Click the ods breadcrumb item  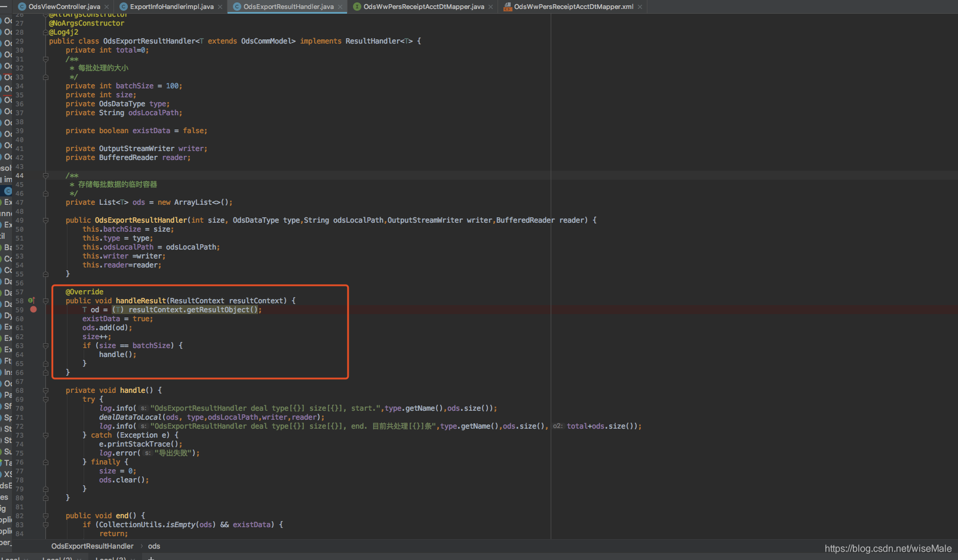click(154, 546)
